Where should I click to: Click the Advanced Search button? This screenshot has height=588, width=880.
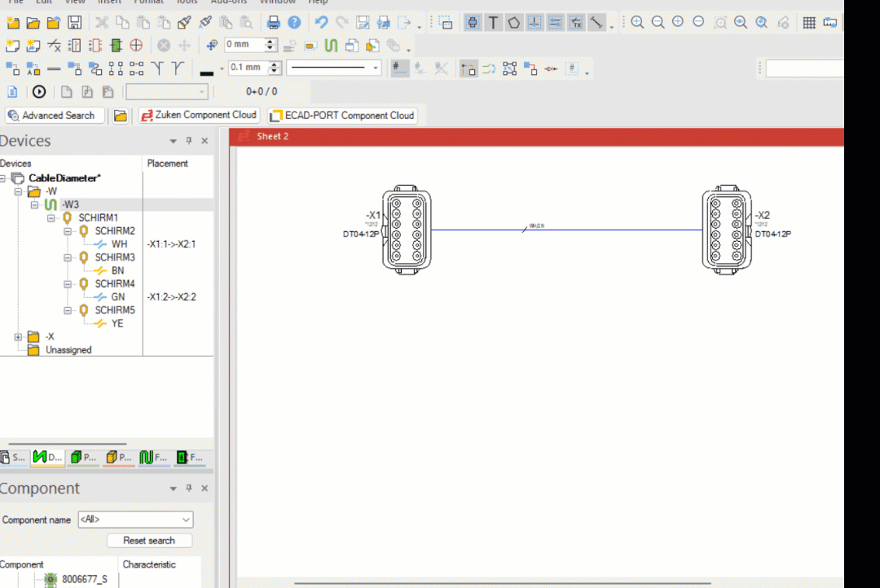tap(55, 116)
